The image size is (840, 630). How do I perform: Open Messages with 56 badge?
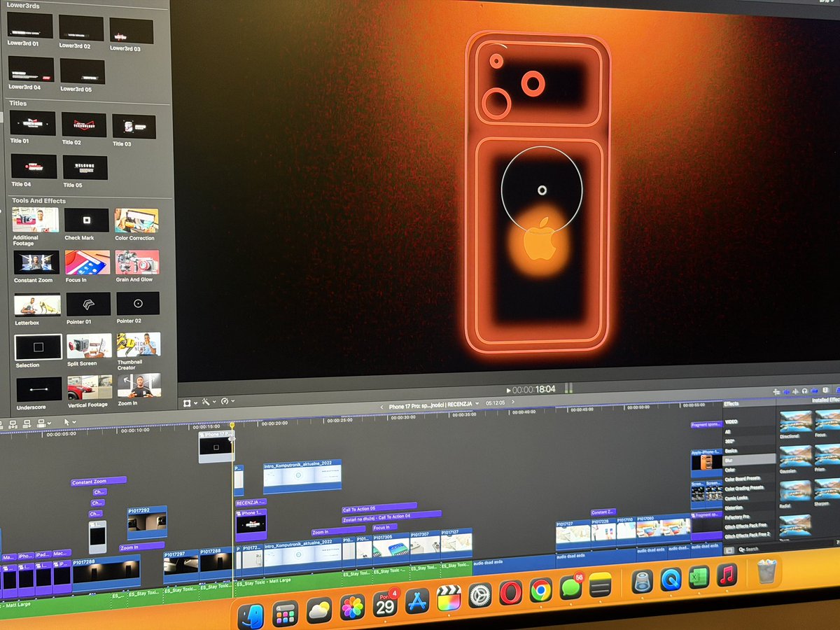tap(570, 588)
